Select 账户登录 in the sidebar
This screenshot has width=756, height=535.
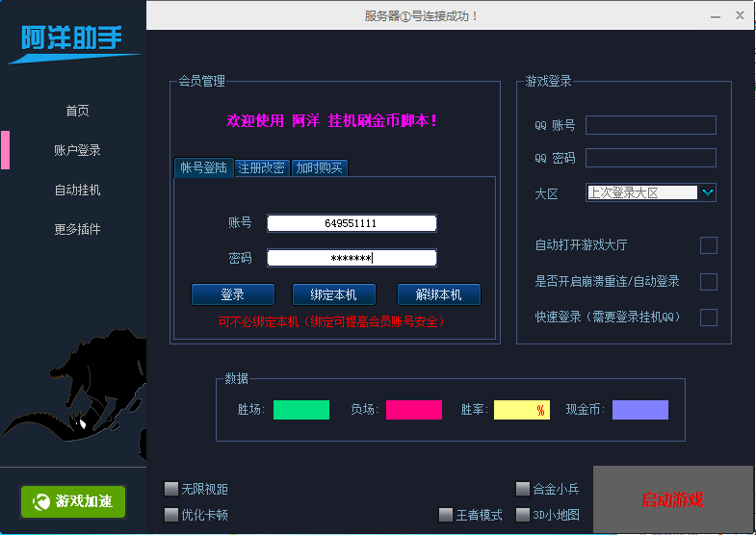[x=77, y=150]
